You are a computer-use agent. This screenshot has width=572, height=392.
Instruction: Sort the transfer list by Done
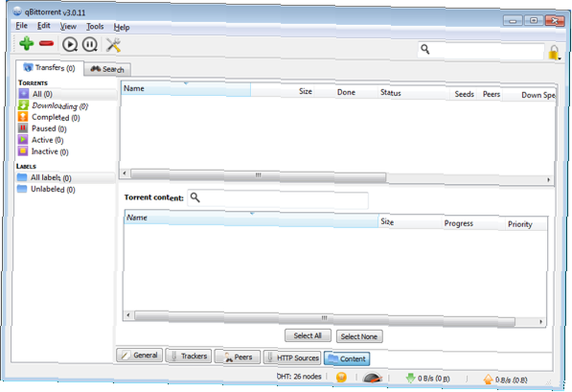pos(346,92)
